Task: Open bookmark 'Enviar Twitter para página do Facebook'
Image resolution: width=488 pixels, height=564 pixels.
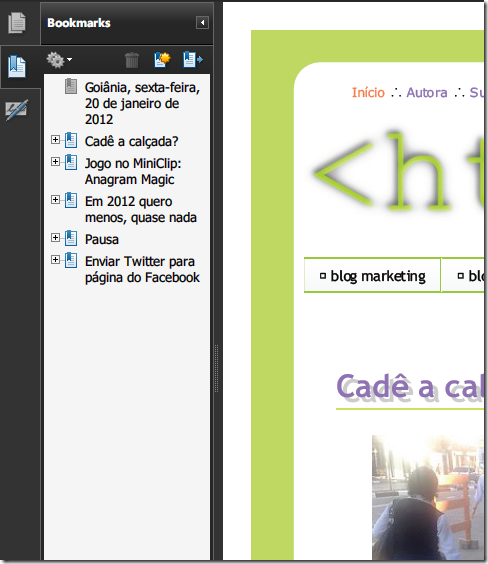Action: tap(142, 269)
